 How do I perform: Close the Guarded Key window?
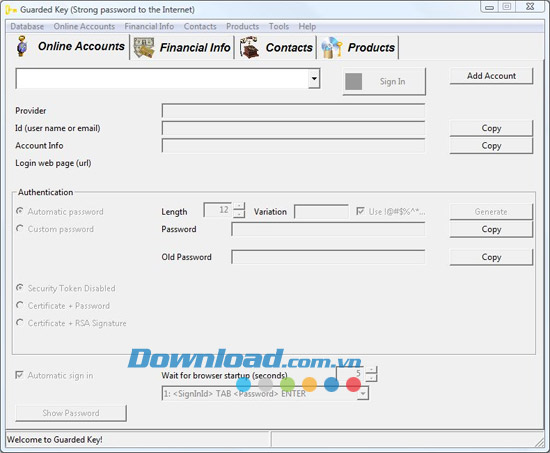point(530,7)
